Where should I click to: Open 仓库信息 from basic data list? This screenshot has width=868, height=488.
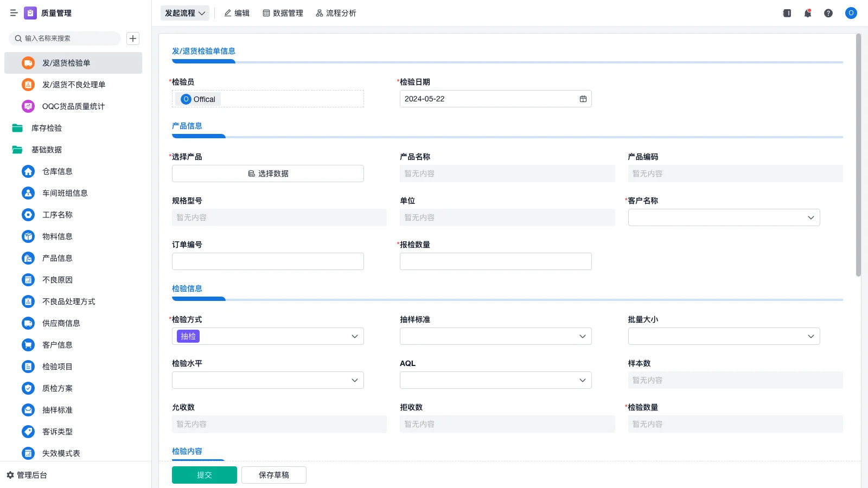56,171
